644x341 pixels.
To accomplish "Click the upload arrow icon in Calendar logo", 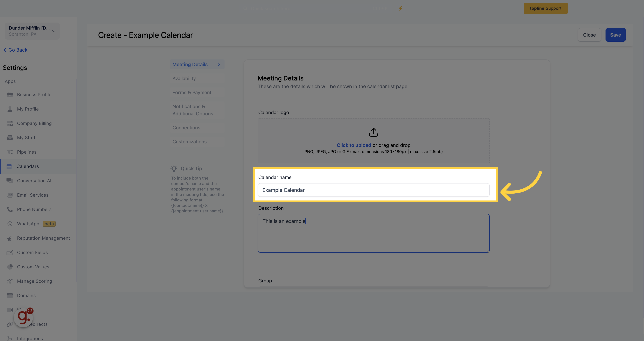I will 373,132.
